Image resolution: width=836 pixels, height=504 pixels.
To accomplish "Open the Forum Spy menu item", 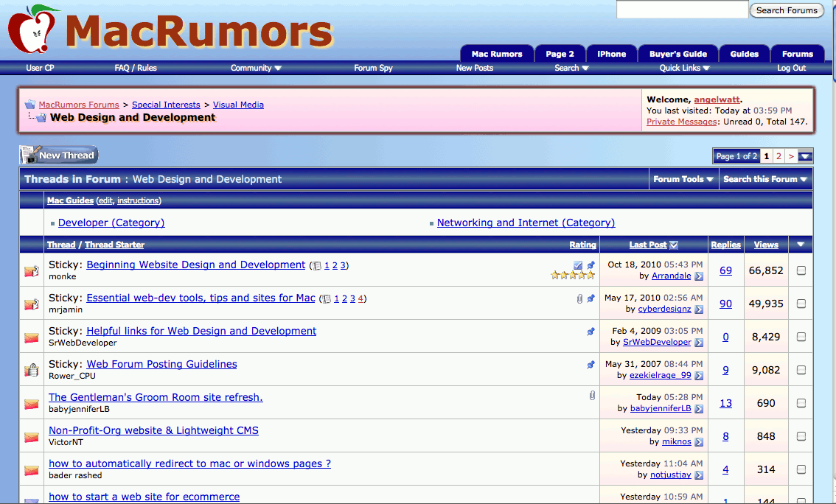I will coord(373,68).
